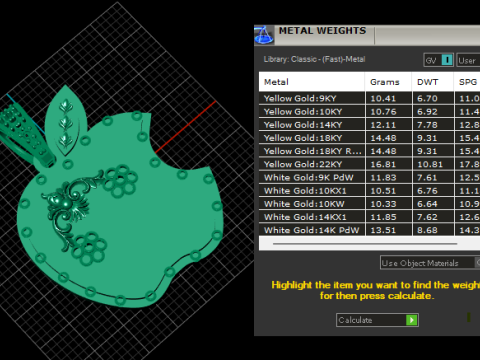
Task: Click the User button
Action: 468,60
